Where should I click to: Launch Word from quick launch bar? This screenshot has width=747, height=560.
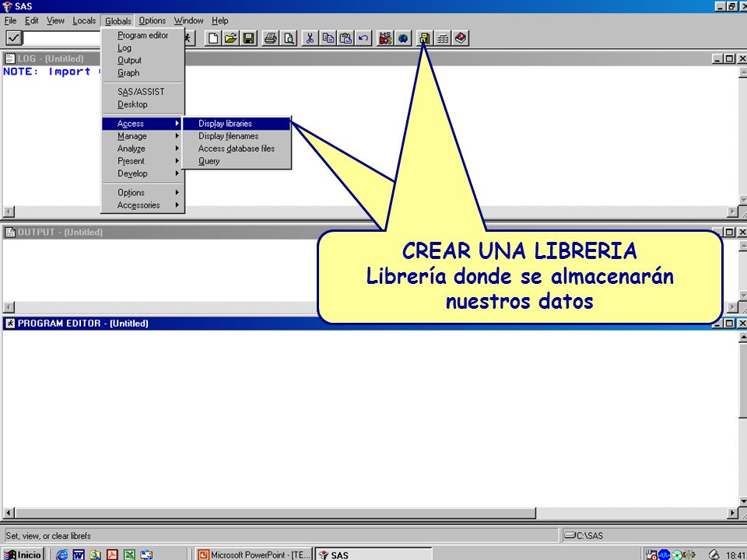79,555
